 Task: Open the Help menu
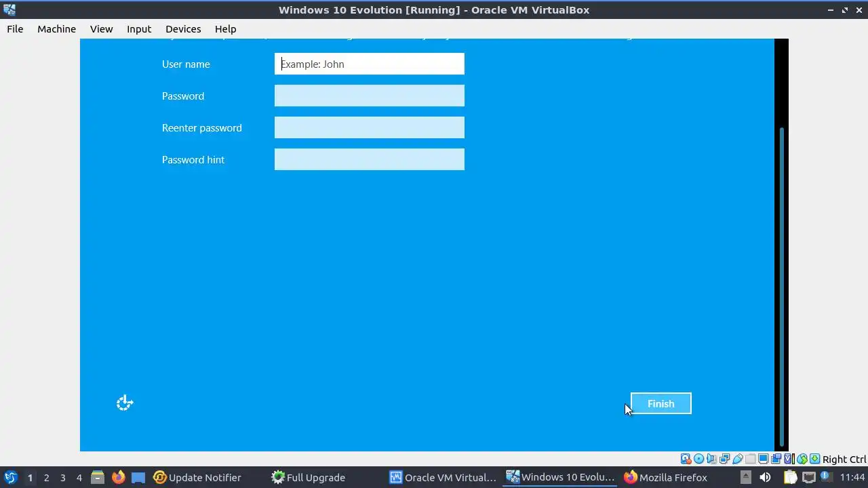225,28
